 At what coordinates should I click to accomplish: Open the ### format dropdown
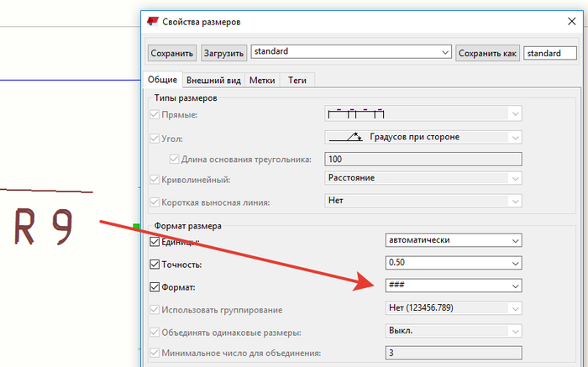[454, 286]
